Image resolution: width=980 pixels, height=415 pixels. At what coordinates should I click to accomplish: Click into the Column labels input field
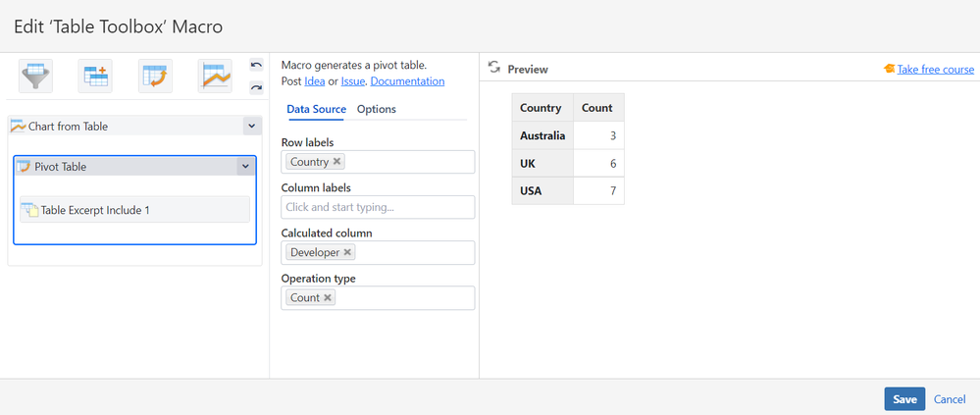(378, 207)
